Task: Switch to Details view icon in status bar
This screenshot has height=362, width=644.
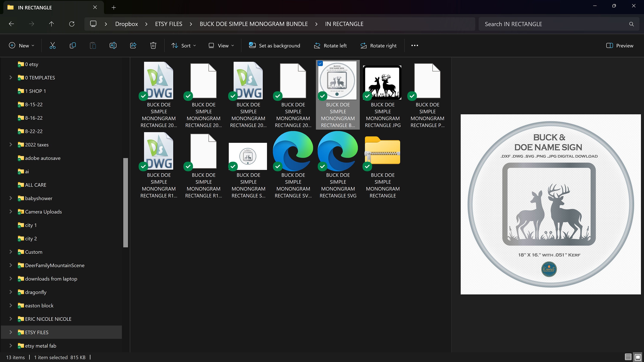Action: (x=628, y=357)
